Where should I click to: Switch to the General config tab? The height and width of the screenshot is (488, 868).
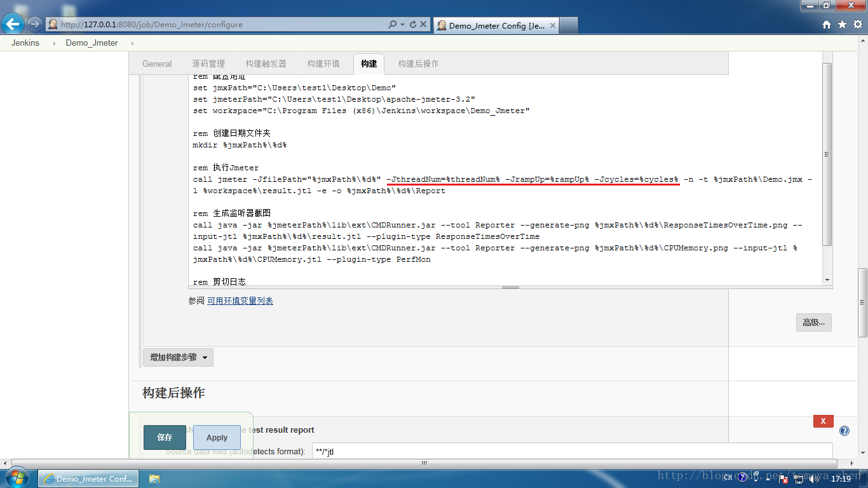pos(157,64)
